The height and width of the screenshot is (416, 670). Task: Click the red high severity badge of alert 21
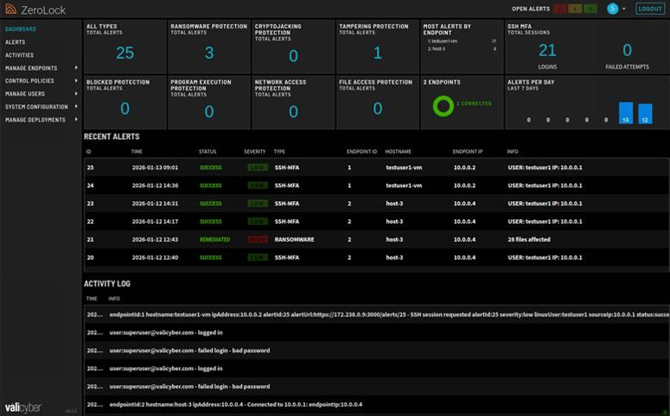coord(258,240)
